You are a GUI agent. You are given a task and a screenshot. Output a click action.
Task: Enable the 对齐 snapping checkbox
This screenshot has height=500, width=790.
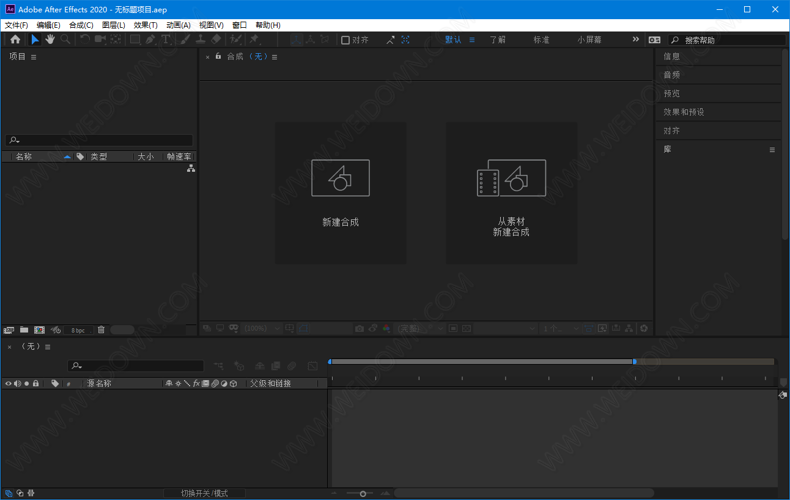345,40
